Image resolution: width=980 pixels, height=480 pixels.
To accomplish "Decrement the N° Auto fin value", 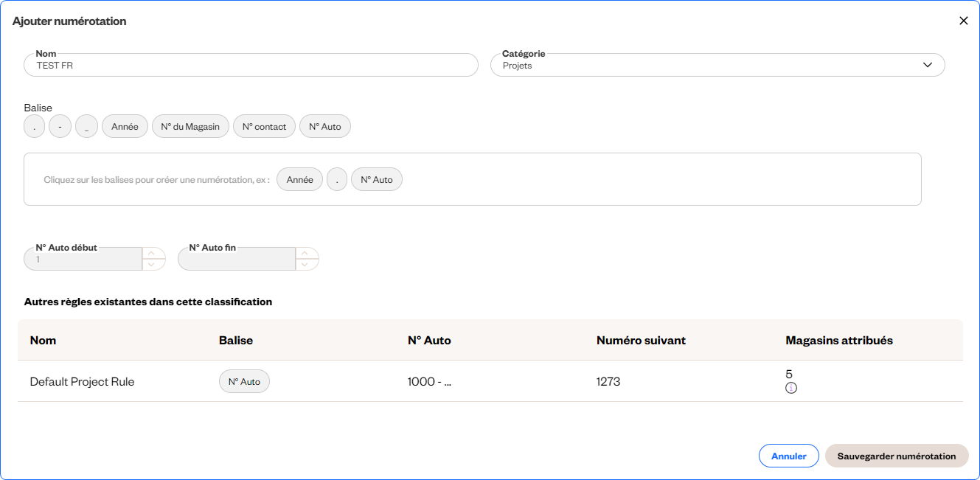I will (x=307, y=265).
